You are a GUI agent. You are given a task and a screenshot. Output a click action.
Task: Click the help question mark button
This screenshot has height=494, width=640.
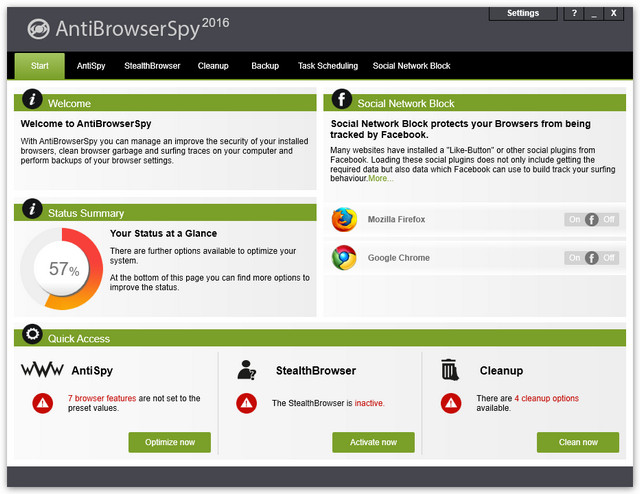pos(574,13)
